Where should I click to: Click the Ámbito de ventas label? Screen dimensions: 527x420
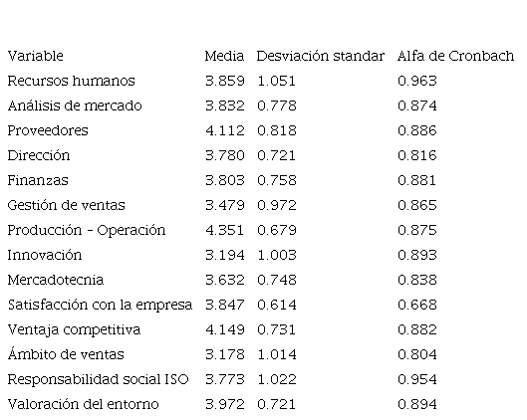pyautogui.click(x=66, y=353)
